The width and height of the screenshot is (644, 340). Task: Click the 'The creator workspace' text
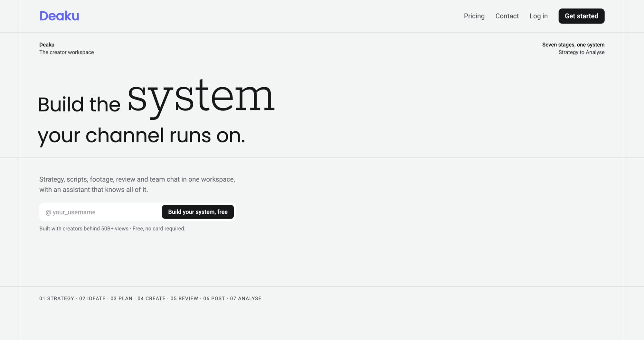click(67, 52)
